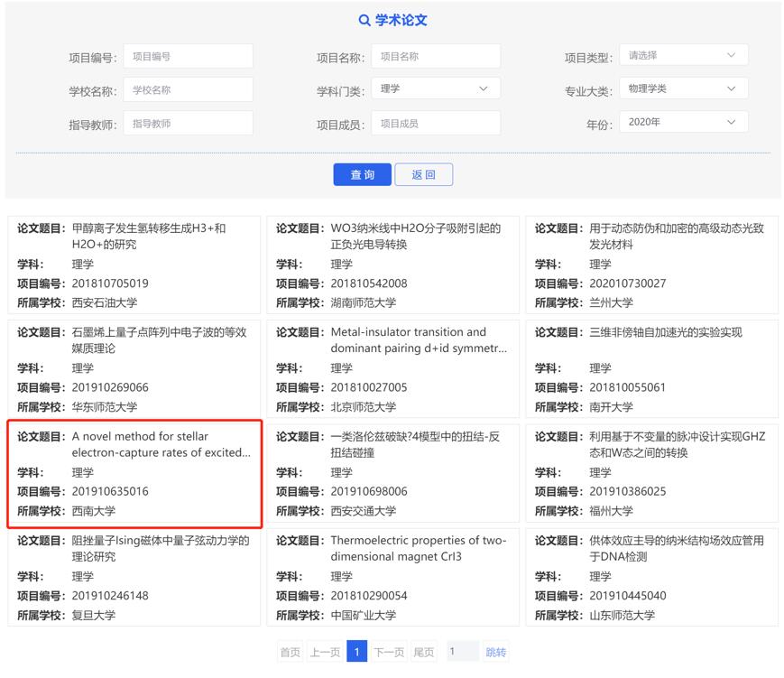
Task: Click the blue 查询 search button
Action: click(x=362, y=174)
